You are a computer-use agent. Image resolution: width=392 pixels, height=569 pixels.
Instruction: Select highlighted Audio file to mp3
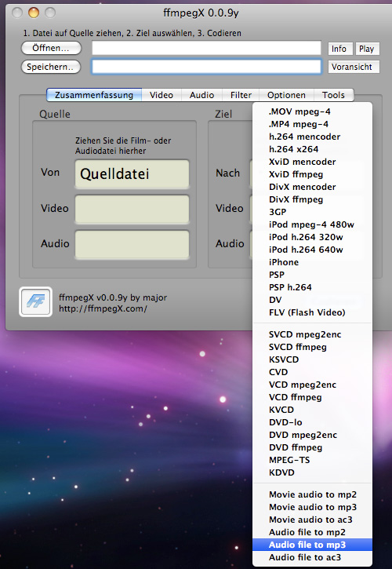[312, 545]
